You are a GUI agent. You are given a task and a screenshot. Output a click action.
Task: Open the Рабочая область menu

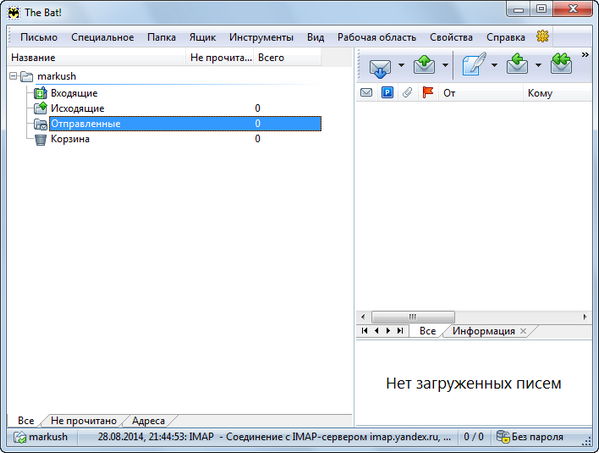point(377,37)
